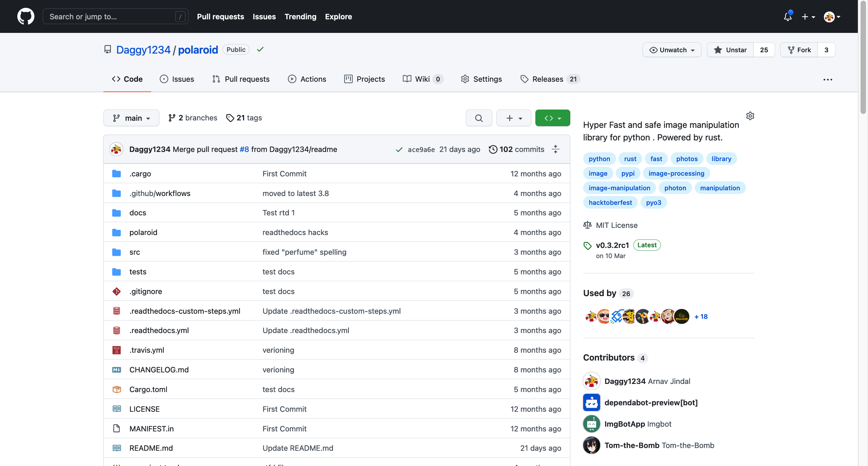Expand the Add file plus dropdown
This screenshot has width=868, height=466.
point(513,118)
